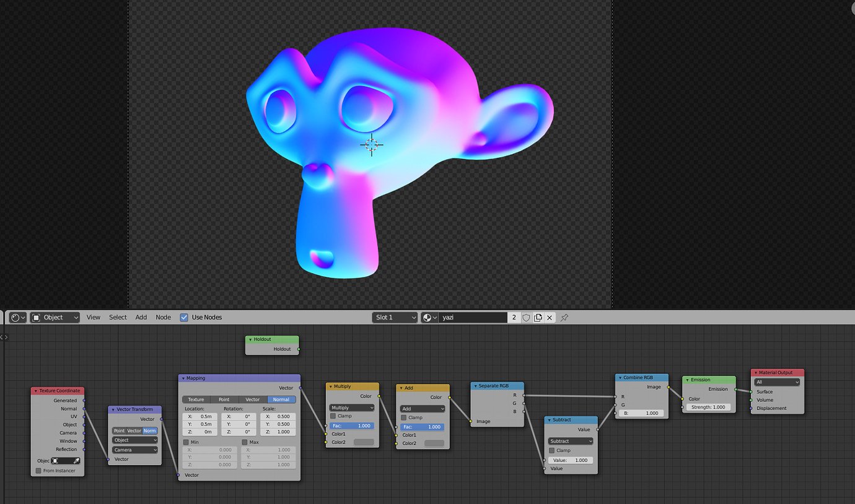Screen dimensions: 855x504
Task: Open the Subtract operation dropdown
Action: [x=571, y=441]
